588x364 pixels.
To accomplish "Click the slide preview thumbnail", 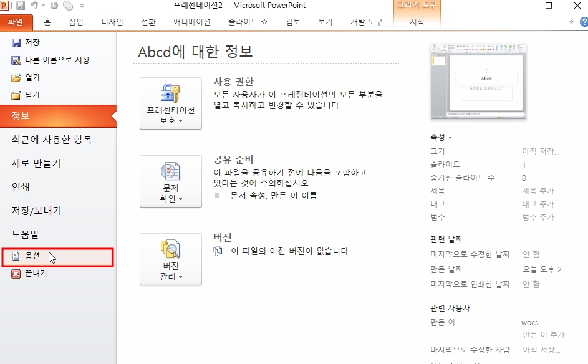I will pos(478,82).
